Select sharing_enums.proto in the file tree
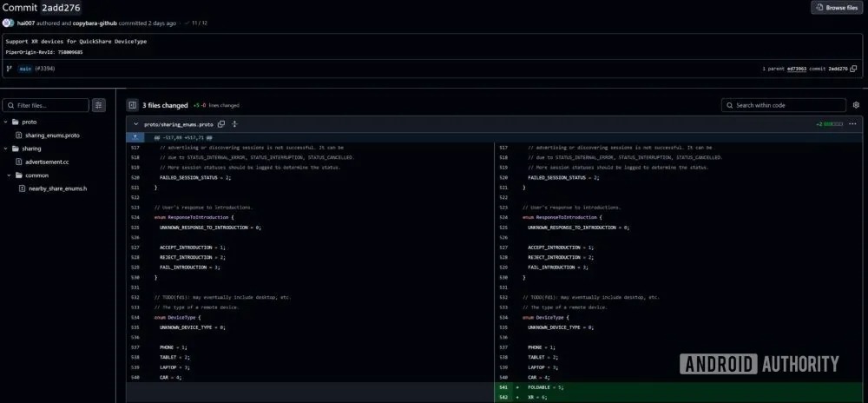 click(x=52, y=135)
